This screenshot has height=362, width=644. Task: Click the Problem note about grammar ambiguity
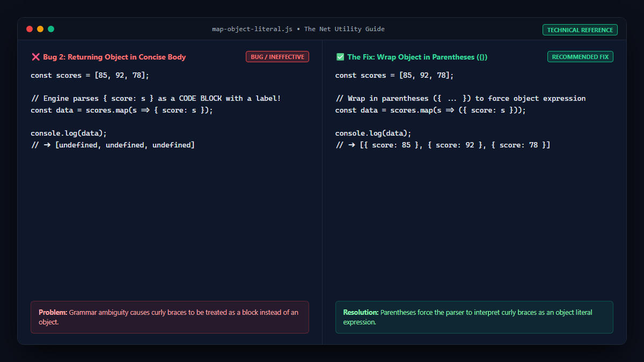170,317
